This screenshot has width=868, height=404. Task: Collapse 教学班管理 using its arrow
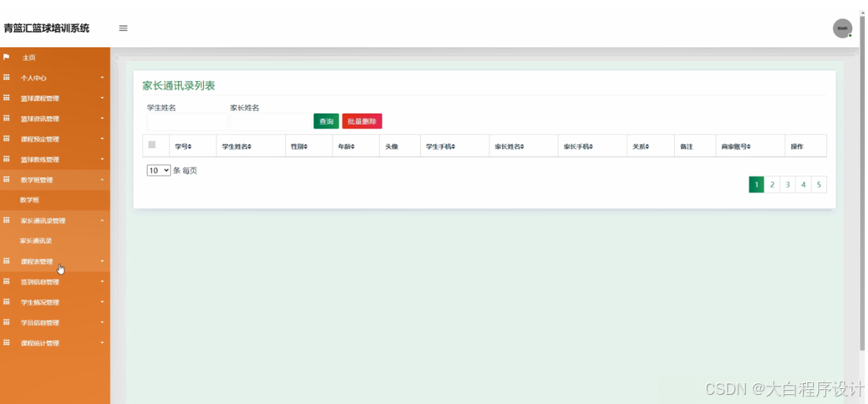[103, 180]
